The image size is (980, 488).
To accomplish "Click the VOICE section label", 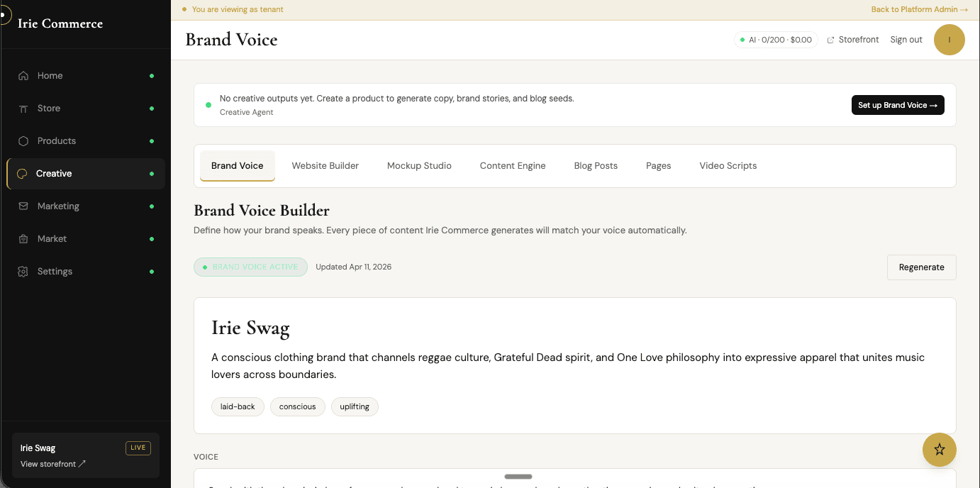I will 206,457.
